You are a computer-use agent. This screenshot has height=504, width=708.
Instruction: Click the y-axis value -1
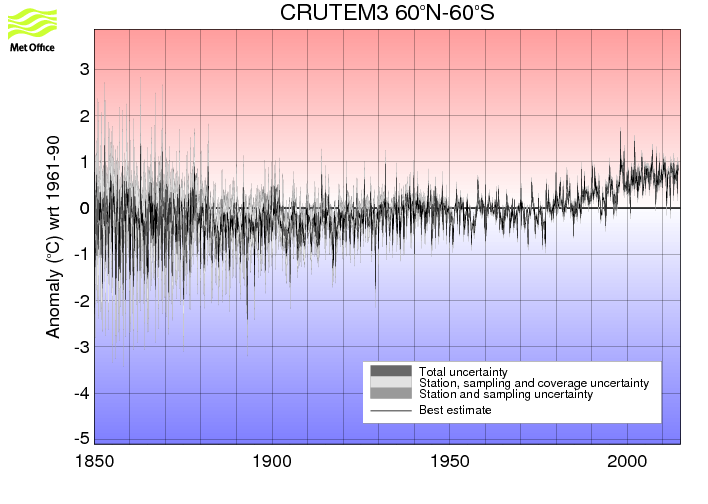[x=82, y=254]
